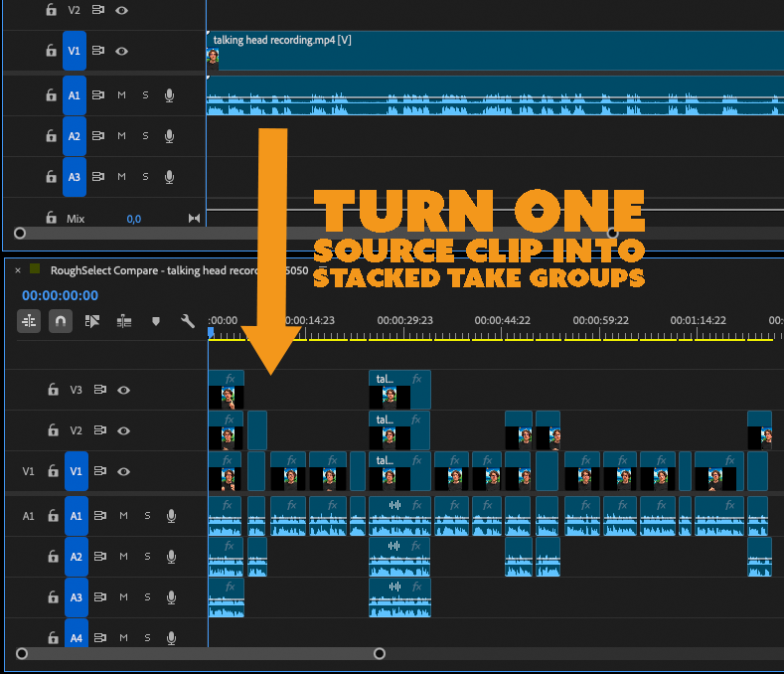Select talking head recording.mp4 [V] clip
784x674 pixels.
(495, 51)
